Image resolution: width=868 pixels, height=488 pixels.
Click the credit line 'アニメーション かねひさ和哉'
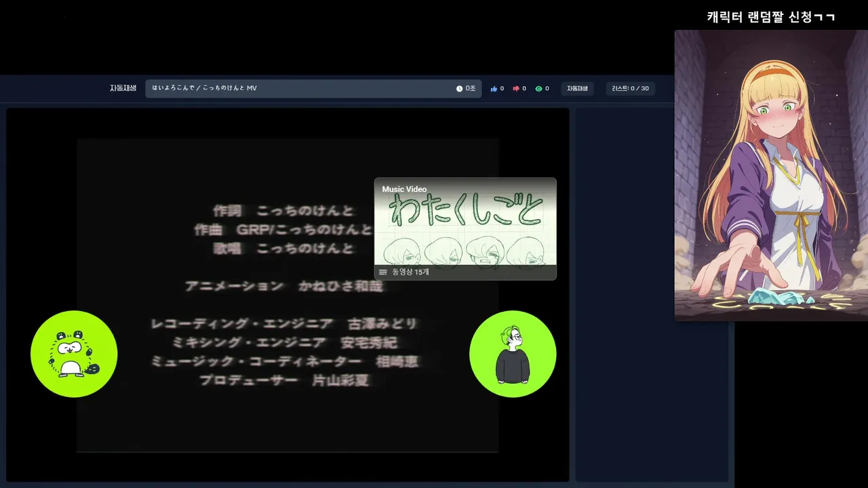(x=284, y=286)
